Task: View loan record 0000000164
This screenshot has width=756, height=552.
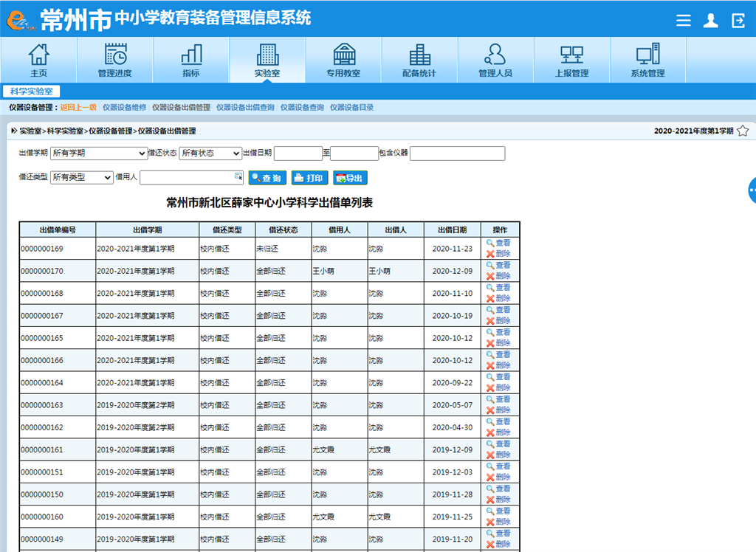Action: click(498, 377)
